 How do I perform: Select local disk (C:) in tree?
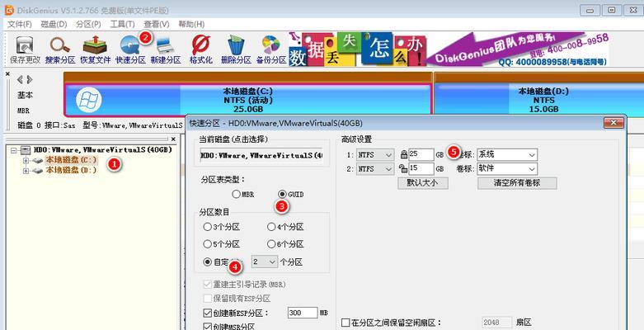(71, 160)
